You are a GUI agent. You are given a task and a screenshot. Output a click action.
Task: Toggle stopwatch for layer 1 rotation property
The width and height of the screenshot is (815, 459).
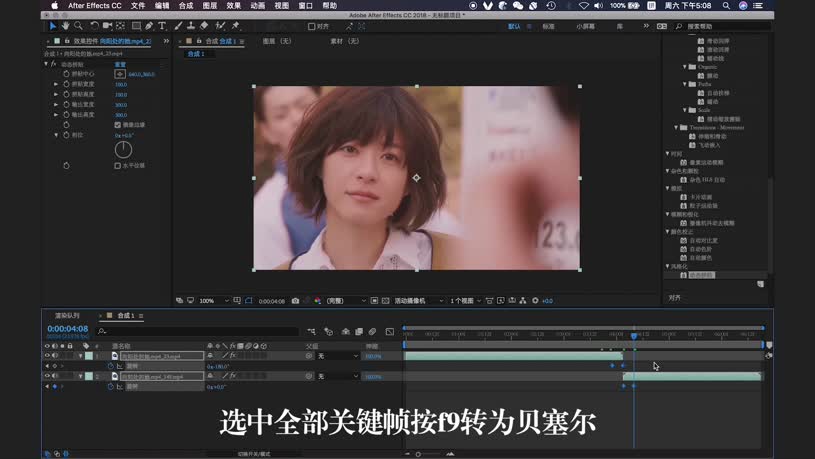[x=110, y=366]
